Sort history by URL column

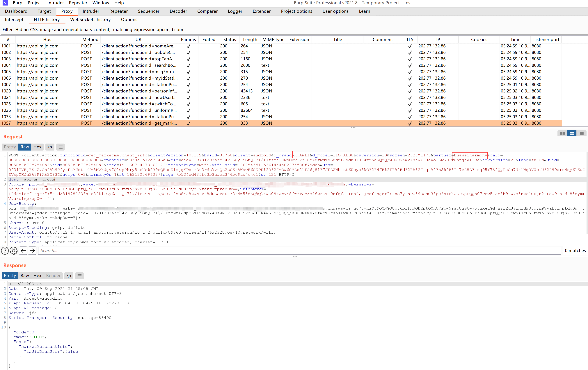coord(139,40)
